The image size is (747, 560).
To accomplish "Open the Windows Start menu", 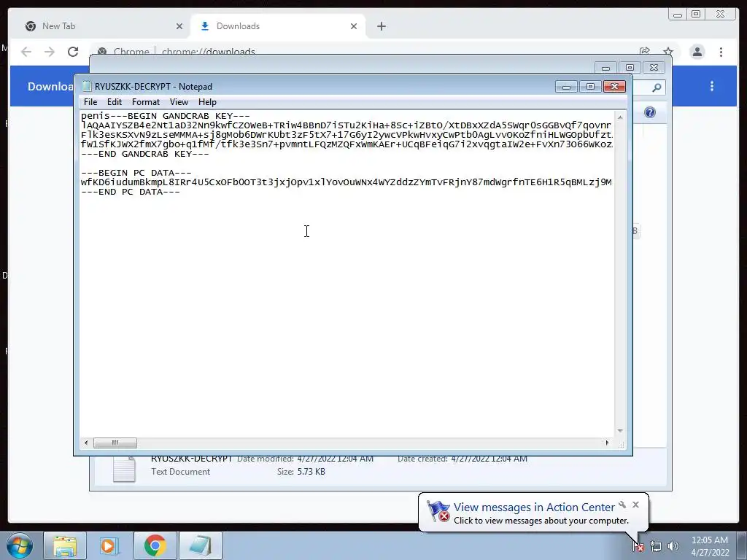I will [19, 545].
